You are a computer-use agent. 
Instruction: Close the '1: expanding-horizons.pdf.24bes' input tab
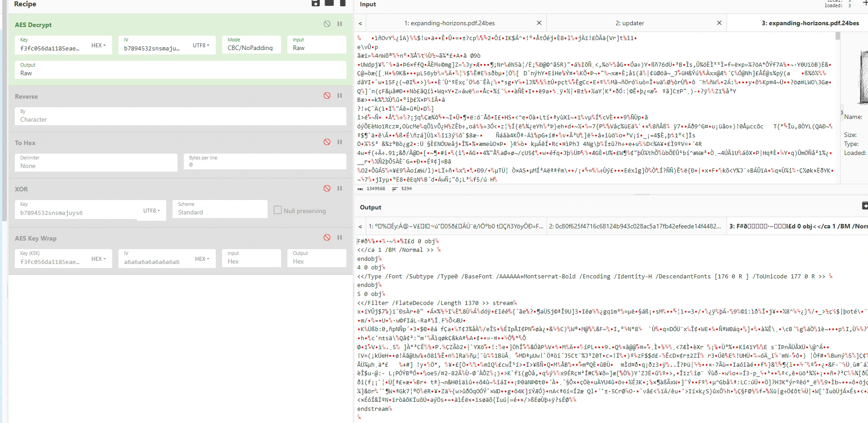539,23
